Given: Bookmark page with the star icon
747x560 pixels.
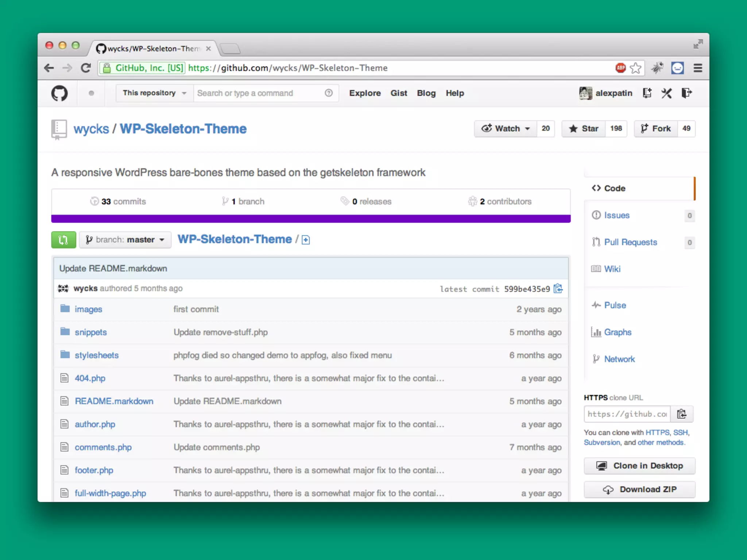Looking at the screenshot, I should (x=635, y=68).
